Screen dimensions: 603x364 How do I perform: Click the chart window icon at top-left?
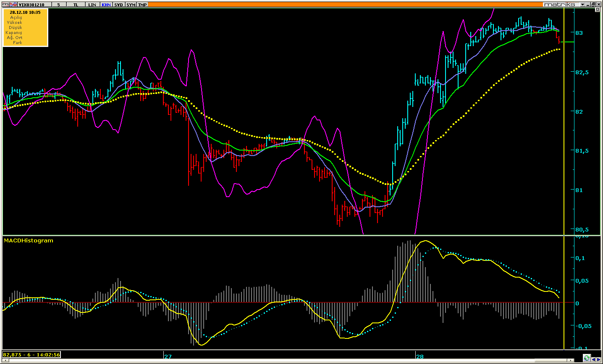[x=6, y=5]
